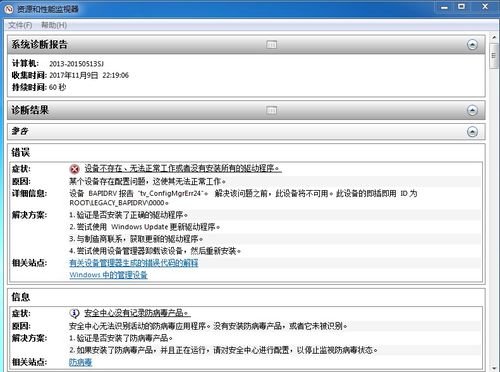
Task: Maximize the 资源和性能监视器 window
Action: 461,7
